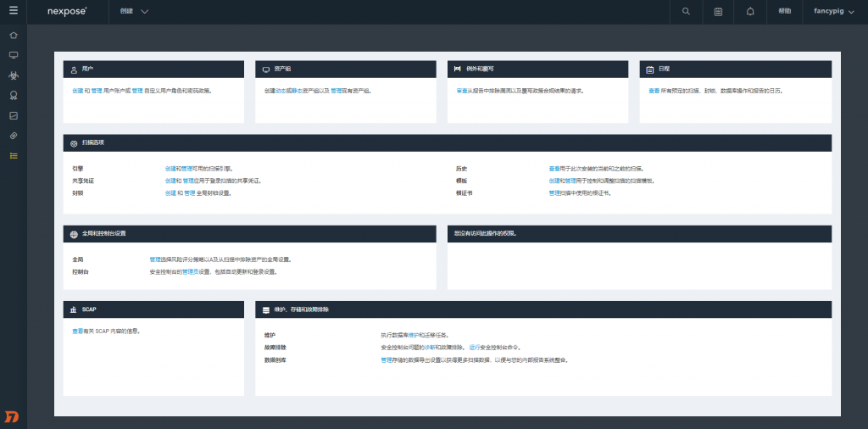Open notifications bell icon
The image size is (868, 429).
[751, 11]
